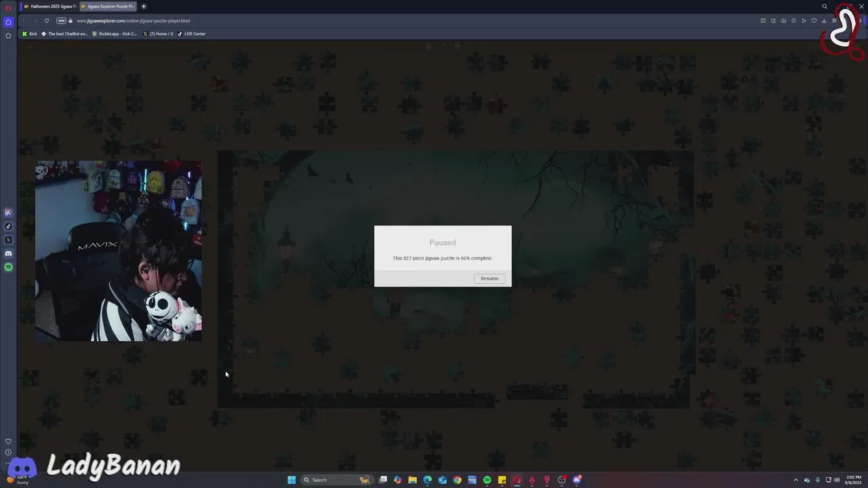868x488 pixels.
Task: Reload the current page
Action: (47, 20)
